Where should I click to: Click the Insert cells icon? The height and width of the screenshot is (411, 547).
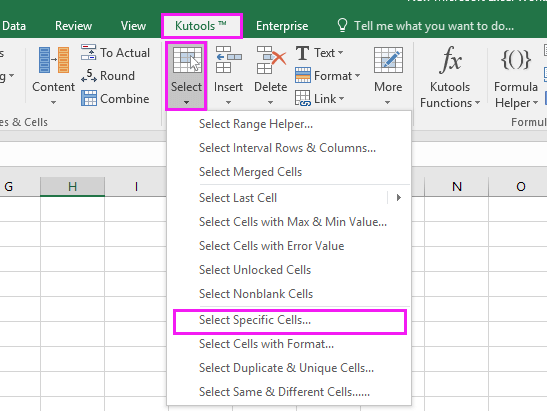(x=228, y=59)
